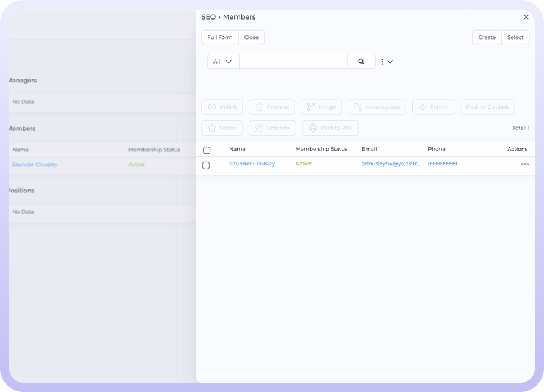
Task: Focus the members search text field
Action: tap(293, 62)
